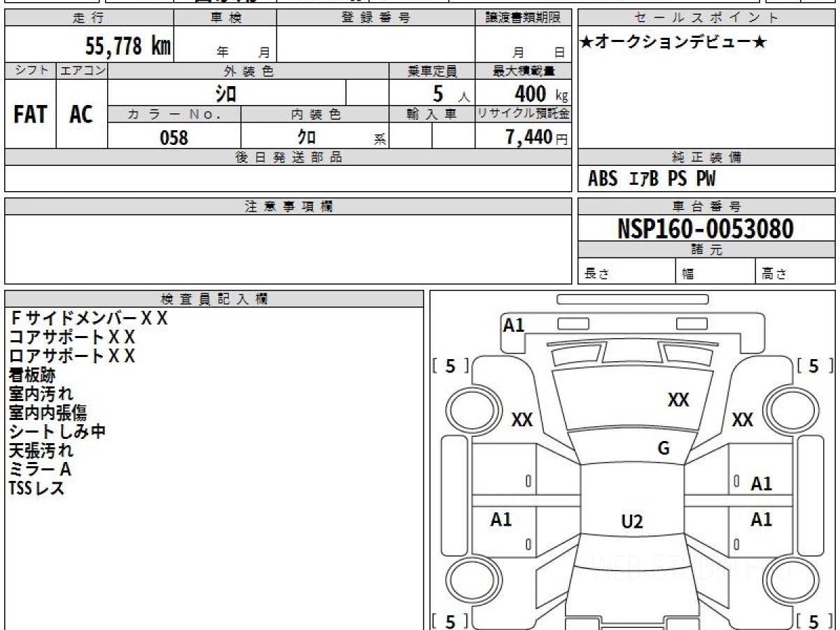Click the 検査員記入欄 header bar
840x630 pixels.
(214, 299)
